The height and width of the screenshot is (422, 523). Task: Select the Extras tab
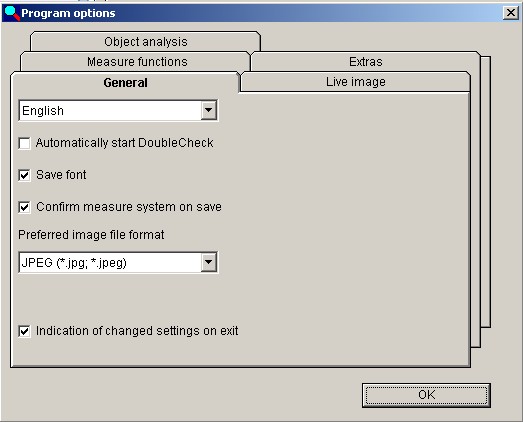[366, 62]
